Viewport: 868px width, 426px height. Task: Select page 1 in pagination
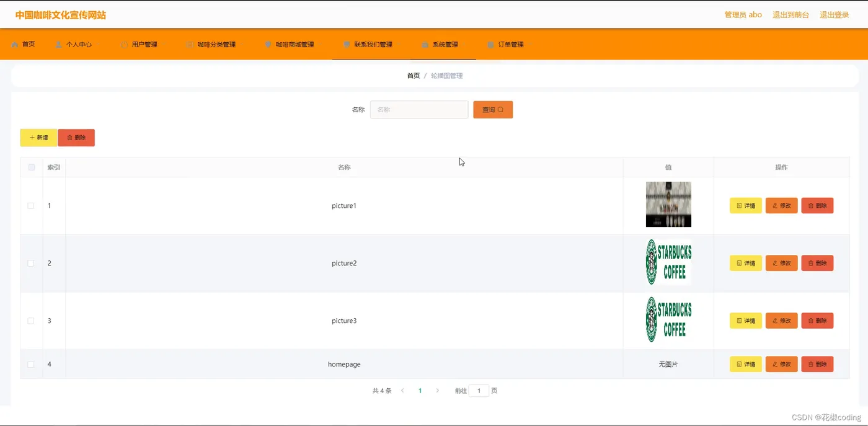(420, 391)
